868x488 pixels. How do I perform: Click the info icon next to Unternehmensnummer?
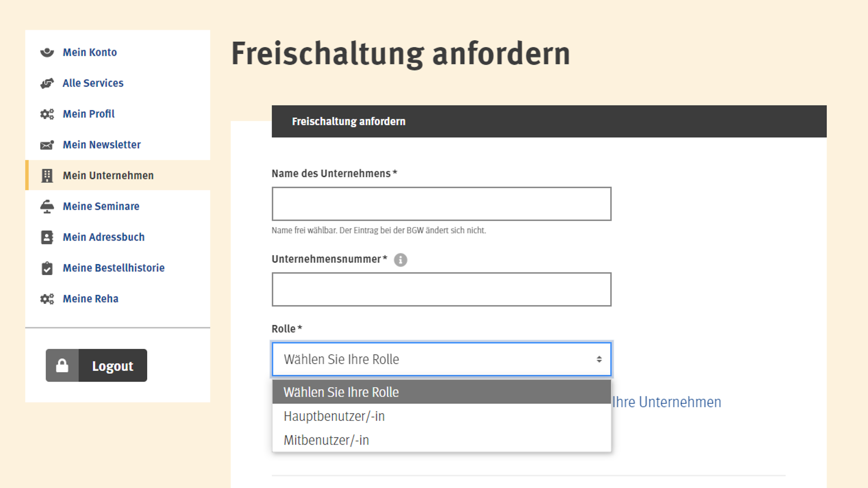[x=400, y=260]
